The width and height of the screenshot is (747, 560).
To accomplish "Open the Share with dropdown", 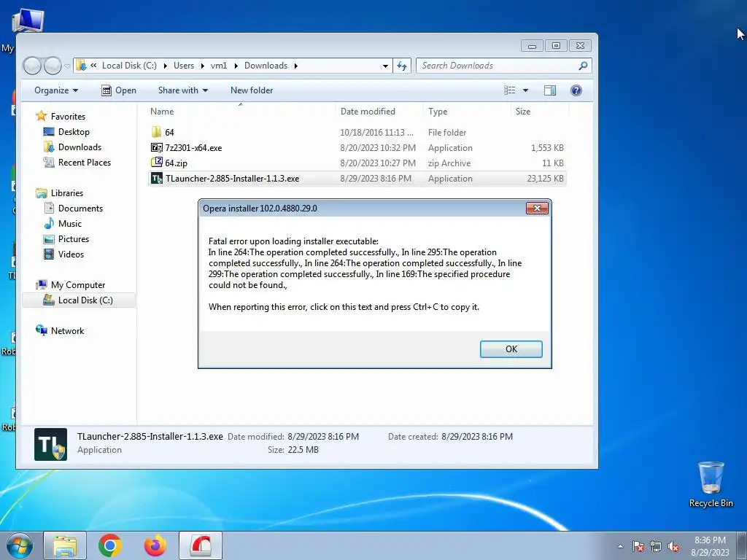I will point(183,90).
